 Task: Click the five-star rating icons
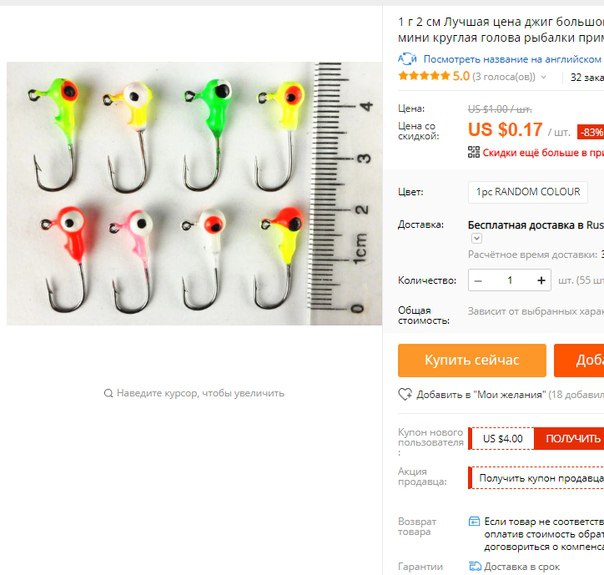pyautogui.click(x=424, y=76)
